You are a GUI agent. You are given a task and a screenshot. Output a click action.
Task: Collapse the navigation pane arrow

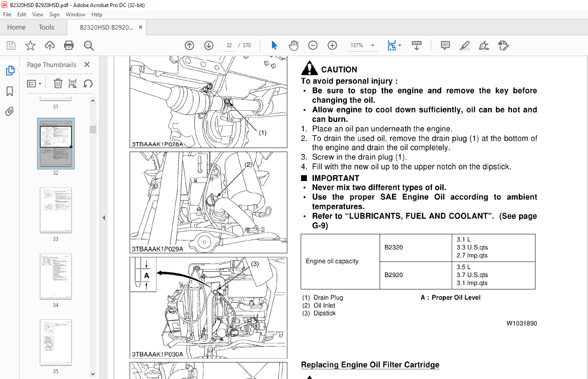104,218
